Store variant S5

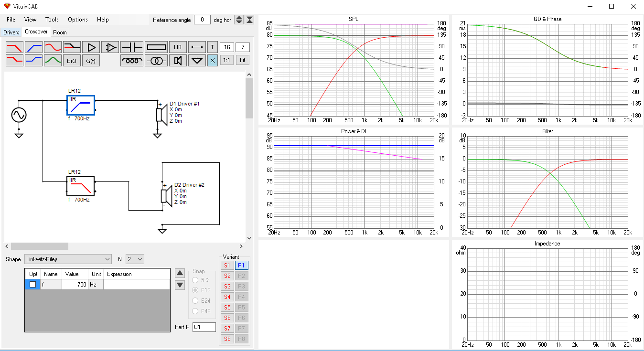pos(227,307)
